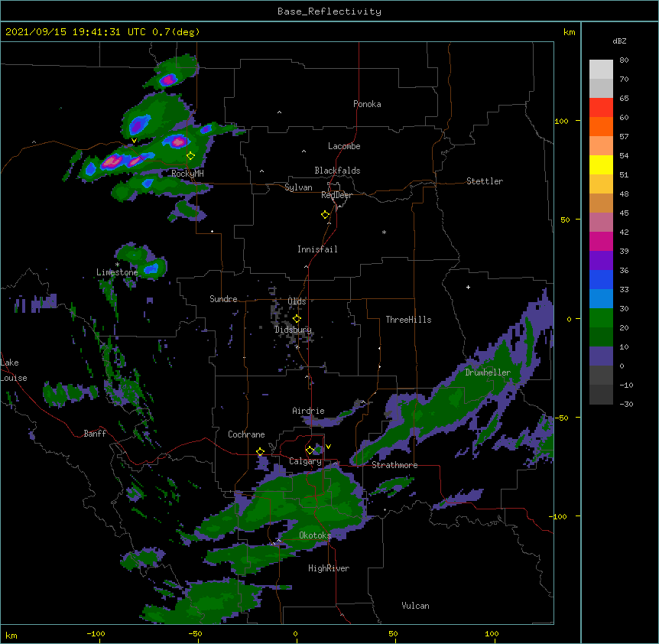Click the right y-axis tick label -50
Viewport: 659px width, 644px height.
pyautogui.click(x=561, y=418)
